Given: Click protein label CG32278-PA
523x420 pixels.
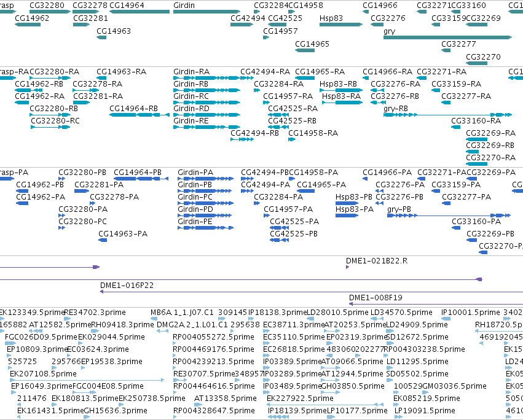Looking at the screenshot, I should coord(114,197).
